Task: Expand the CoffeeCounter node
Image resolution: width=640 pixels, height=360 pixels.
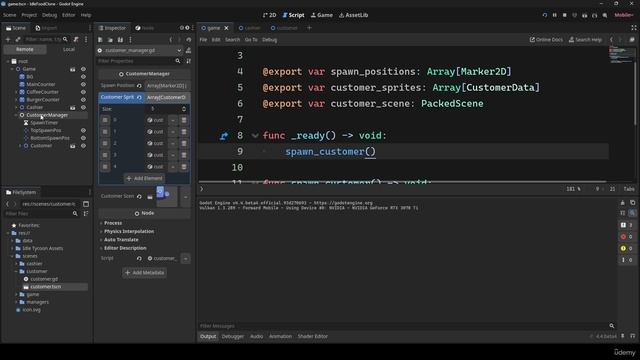Action: tap(16, 92)
